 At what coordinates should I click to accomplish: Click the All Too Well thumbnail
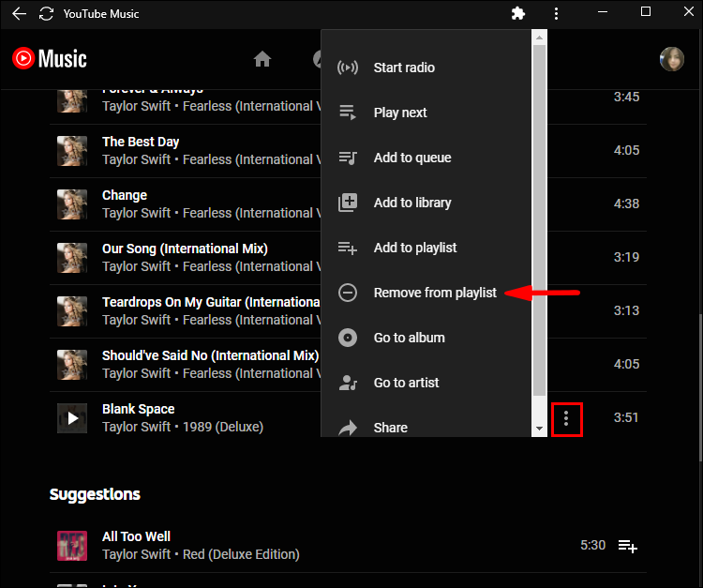[72, 546]
